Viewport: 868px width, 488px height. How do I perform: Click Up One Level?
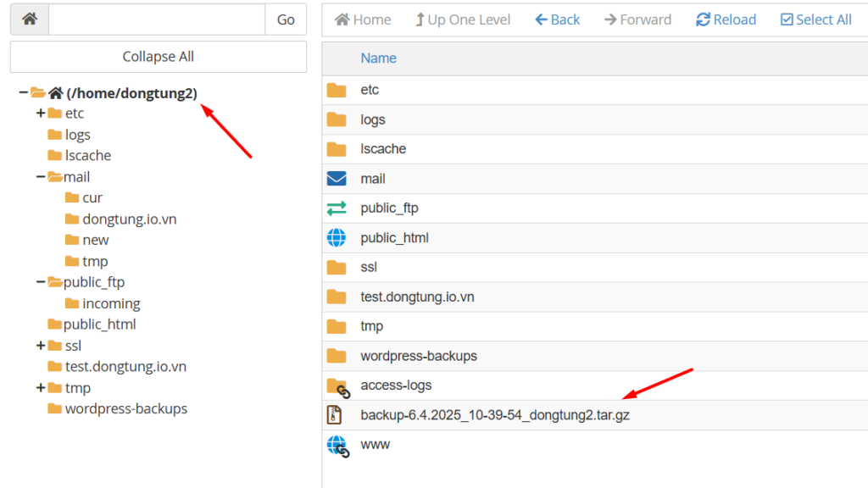462,20
